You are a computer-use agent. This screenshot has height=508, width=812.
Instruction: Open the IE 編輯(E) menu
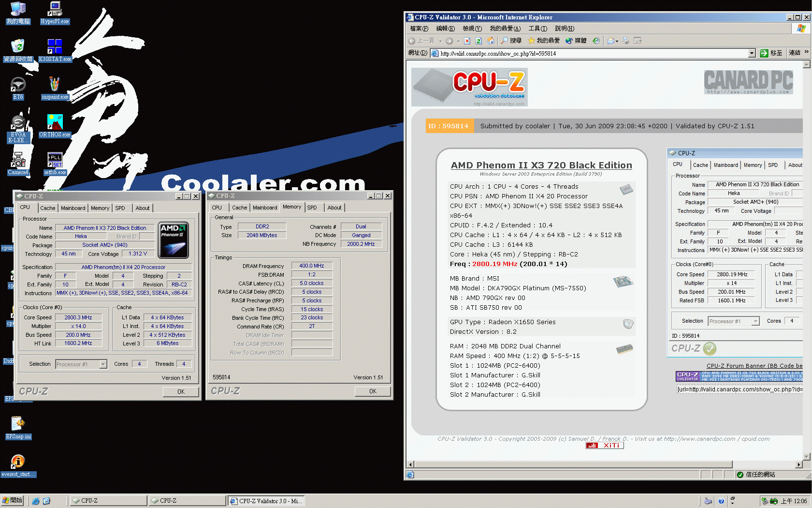point(445,29)
